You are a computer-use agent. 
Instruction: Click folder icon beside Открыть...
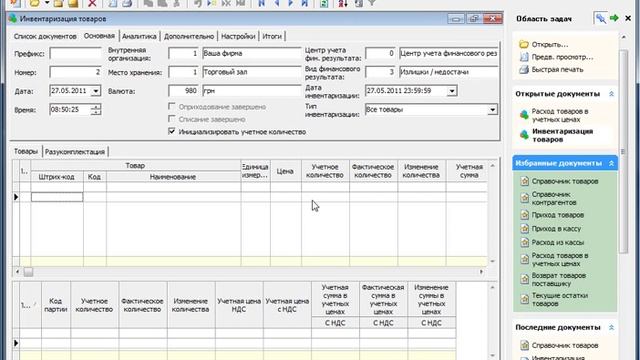(524, 44)
